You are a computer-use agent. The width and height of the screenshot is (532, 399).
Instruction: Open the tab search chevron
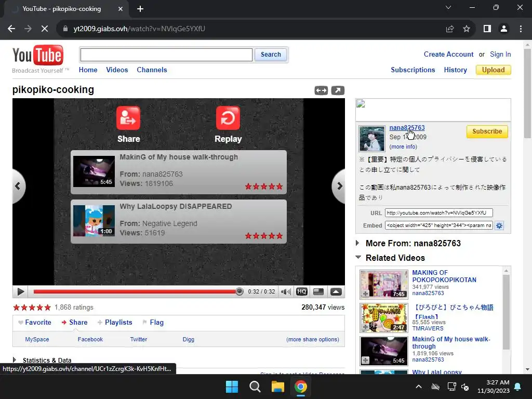pyautogui.click(x=448, y=7)
